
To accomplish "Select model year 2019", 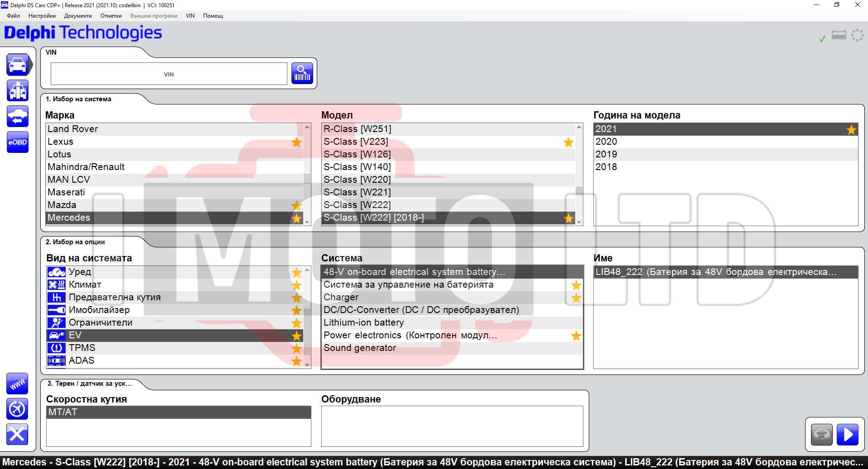I will click(725, 154).
